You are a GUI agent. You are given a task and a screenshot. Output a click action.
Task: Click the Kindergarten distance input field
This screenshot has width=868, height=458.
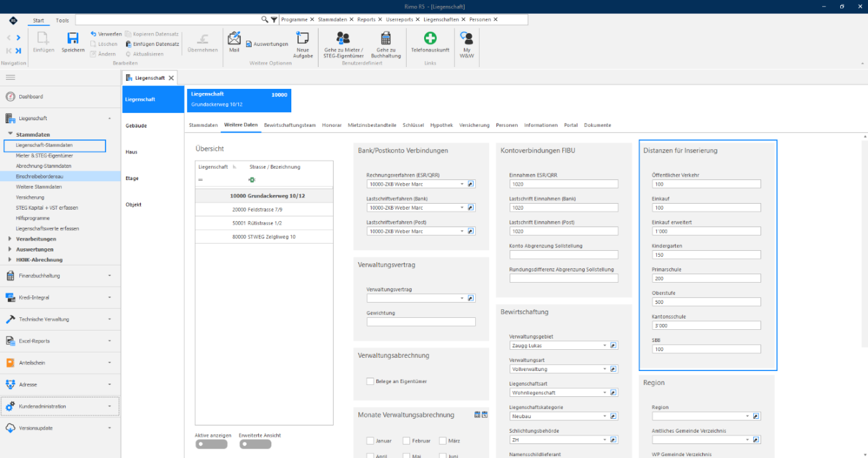coord(707,255)
